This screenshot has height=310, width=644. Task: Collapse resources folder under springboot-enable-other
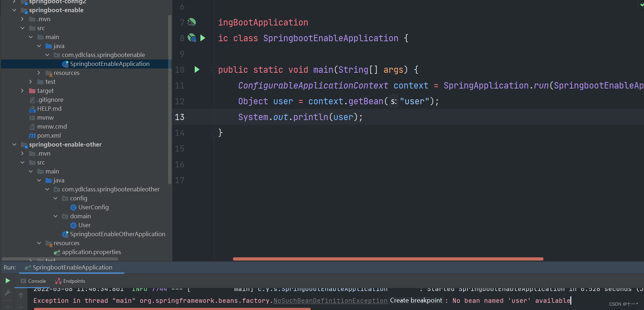tap(39, 243)
